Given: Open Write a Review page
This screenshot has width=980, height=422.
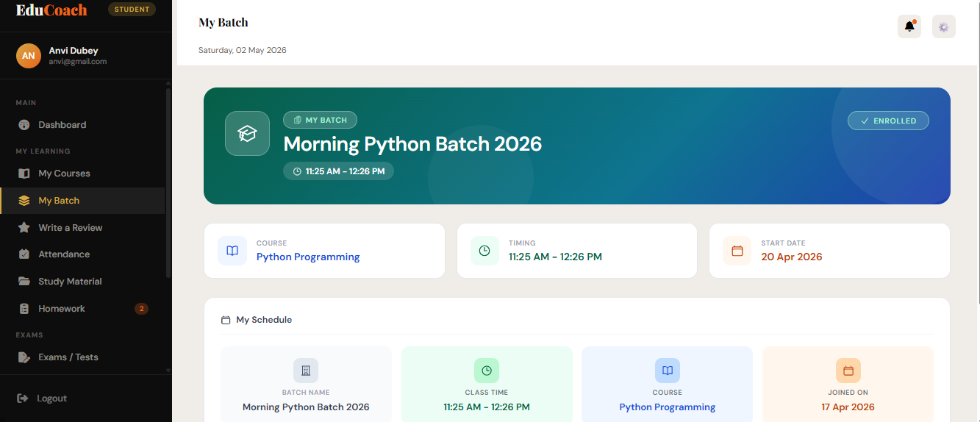Looking at the screenshot, I should 82,228.
